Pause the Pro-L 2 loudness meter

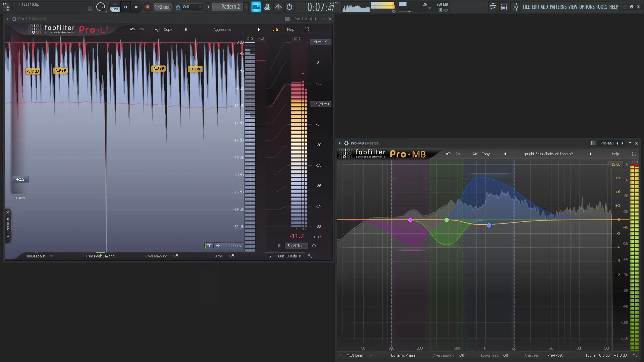tap(279, 246)
